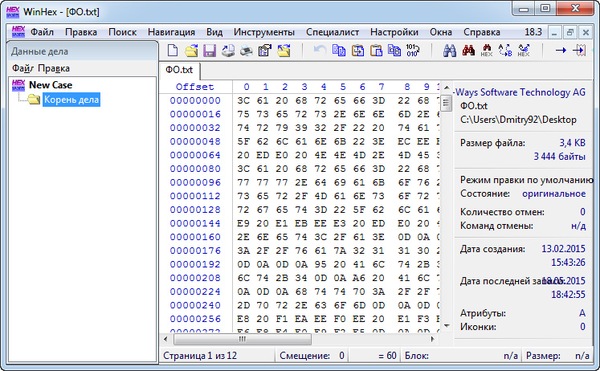
Task: Select the Корень дела folder
Action: point(72,99)
